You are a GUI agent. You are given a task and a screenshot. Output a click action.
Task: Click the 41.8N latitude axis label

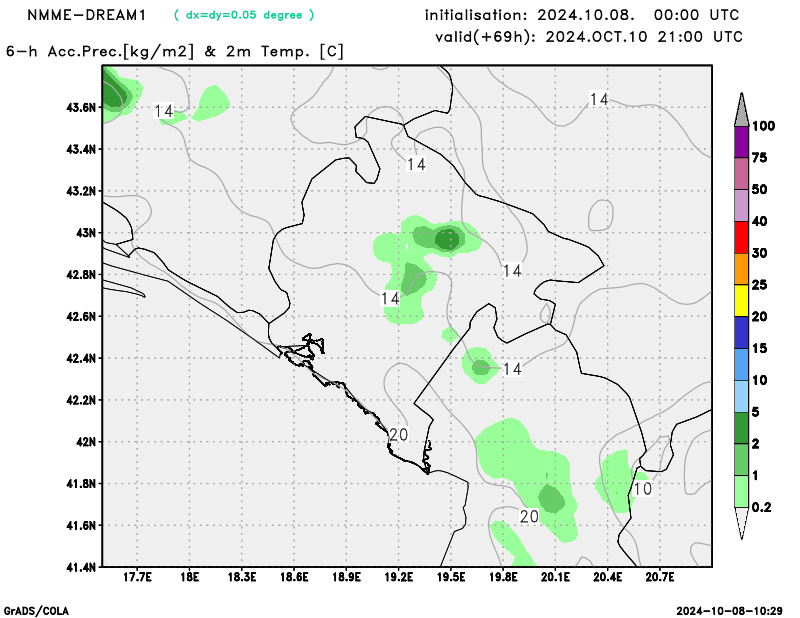(x=81, y=484)
